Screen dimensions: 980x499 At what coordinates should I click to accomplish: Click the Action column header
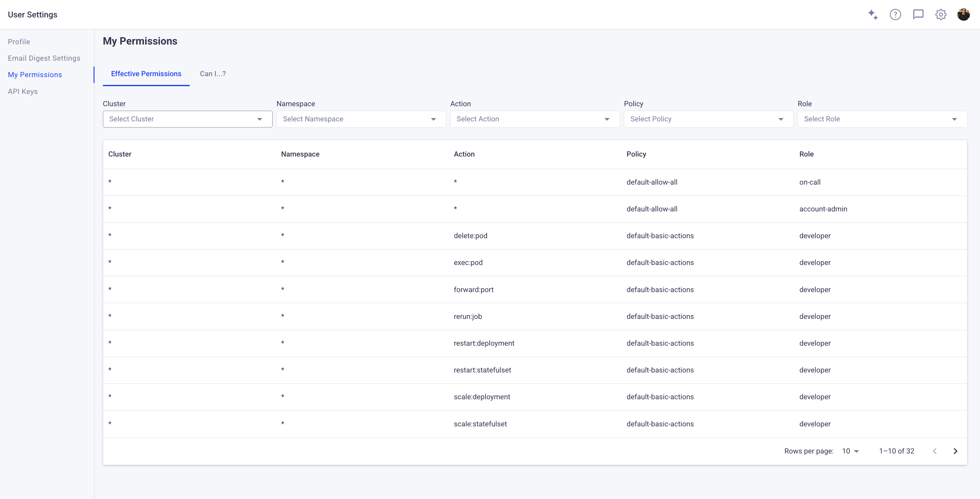[x=464, y=154]
